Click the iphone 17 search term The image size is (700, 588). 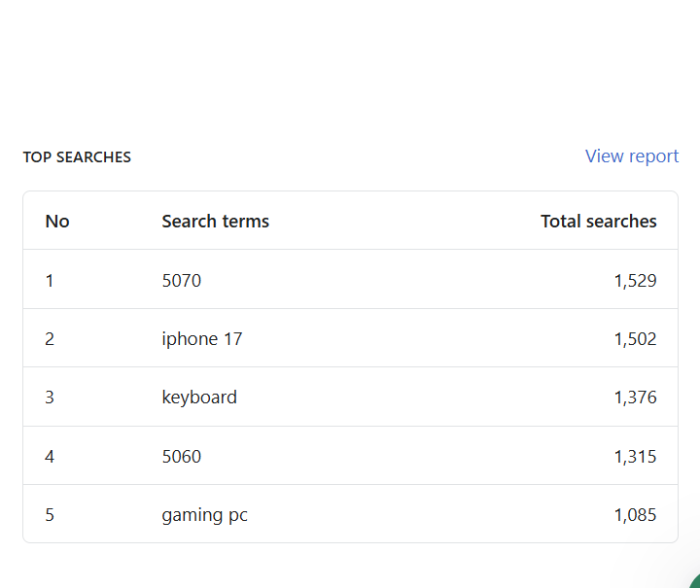[202, 339]
